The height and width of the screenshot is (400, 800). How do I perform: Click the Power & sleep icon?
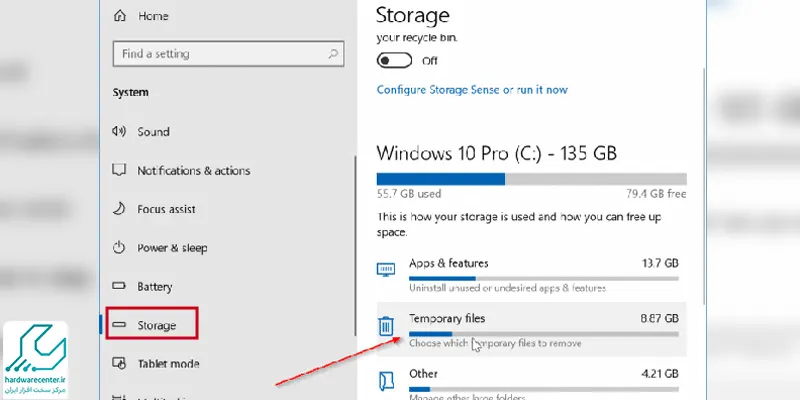pos(119,248)
